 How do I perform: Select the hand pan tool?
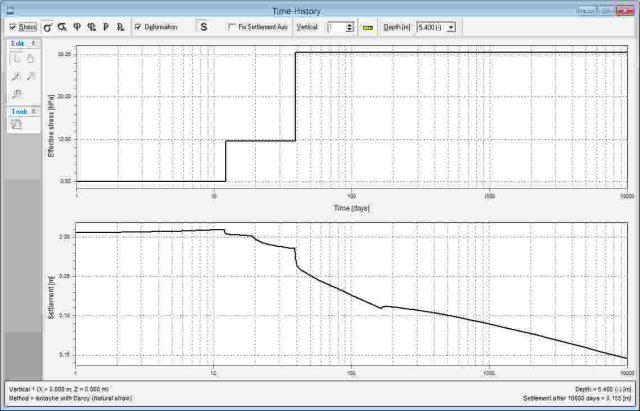pos(31,59)
